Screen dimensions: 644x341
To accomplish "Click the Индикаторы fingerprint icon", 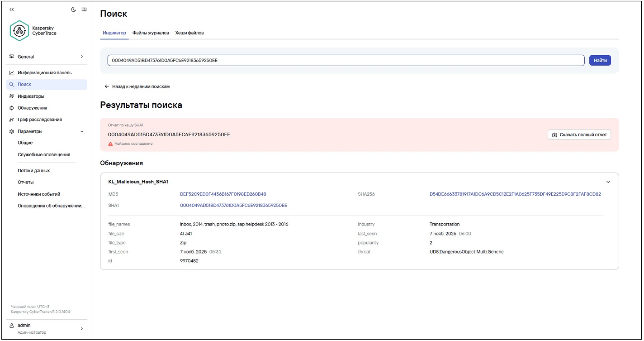I will (12, 96).
